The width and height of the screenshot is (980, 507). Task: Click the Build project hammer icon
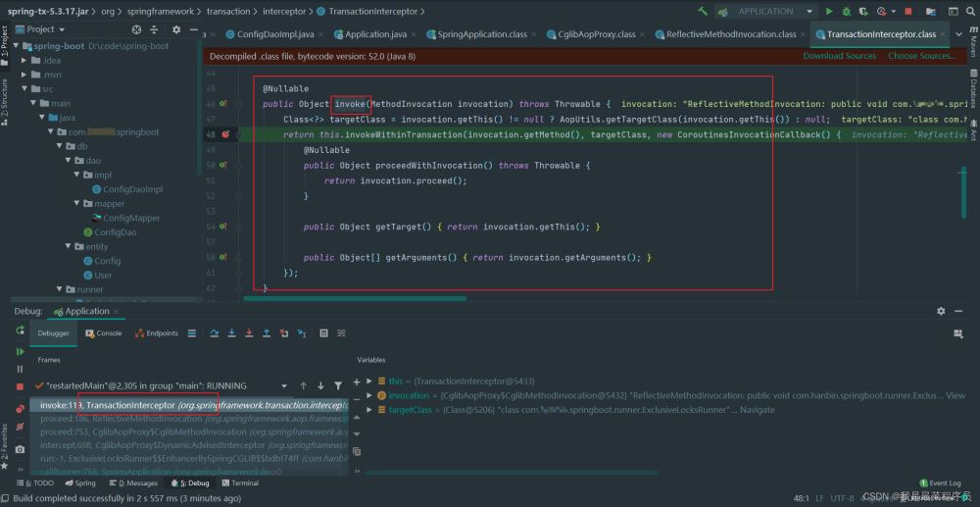pos(703,12)
